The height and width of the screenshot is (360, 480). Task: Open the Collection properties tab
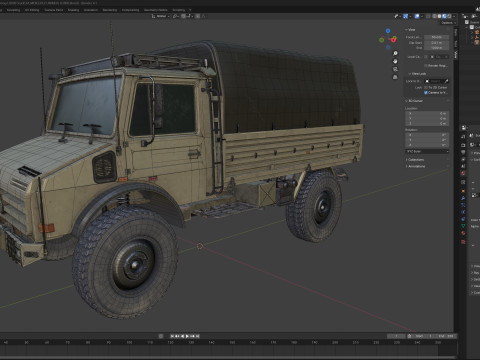point(463,182)
